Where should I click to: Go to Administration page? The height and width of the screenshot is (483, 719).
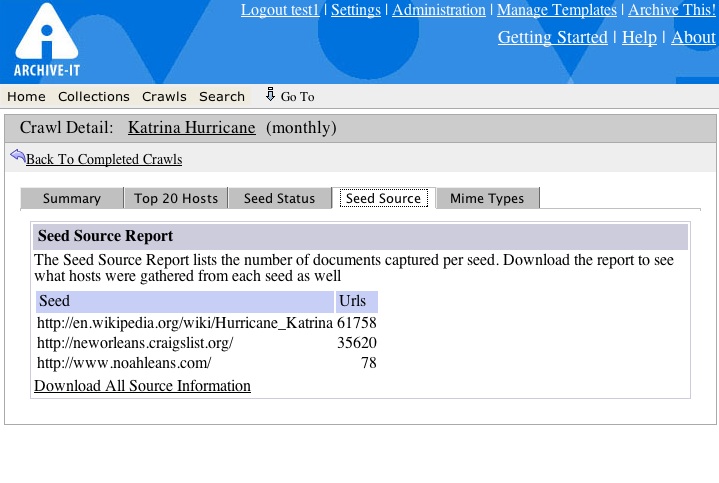[x=439, y=10]
